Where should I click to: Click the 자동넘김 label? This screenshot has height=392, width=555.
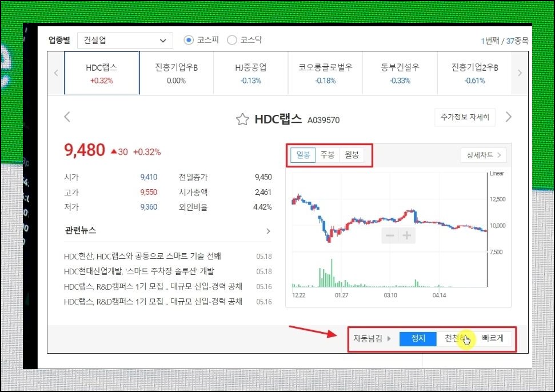coord(368,339)
